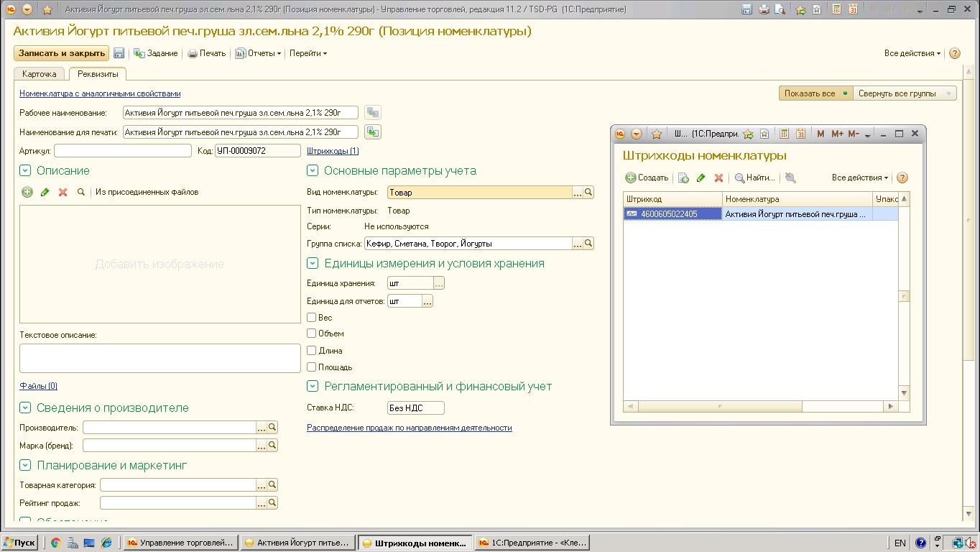Open calendar from main title bar

(x=853, y=9)
